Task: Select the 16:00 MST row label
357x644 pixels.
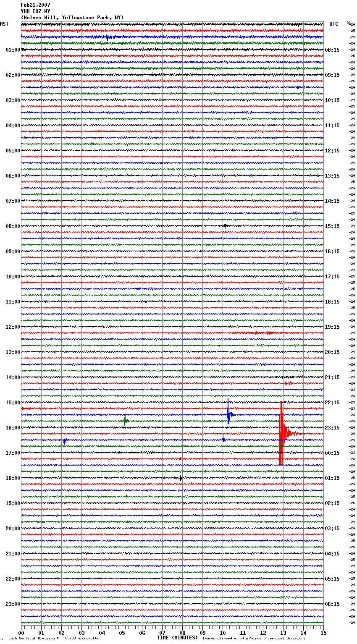Action: pyautogui.click(x=13, y=428)
